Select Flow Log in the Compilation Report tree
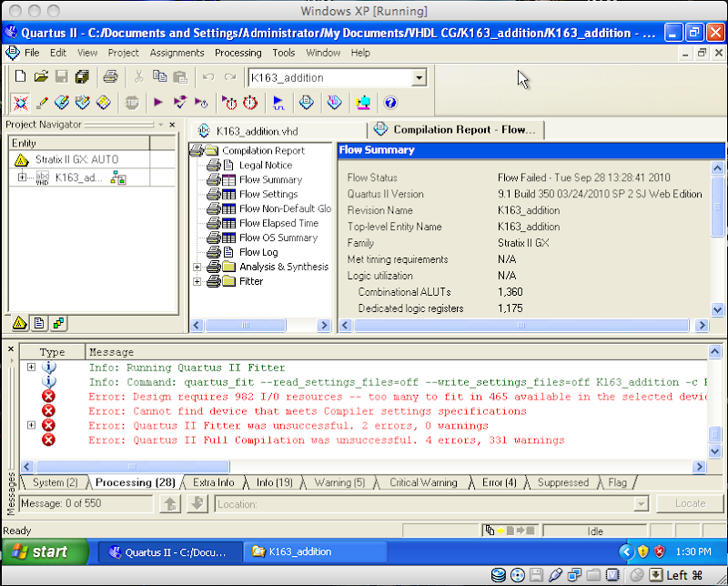This screenshot has height=586, width=728. tap(258, 252)
